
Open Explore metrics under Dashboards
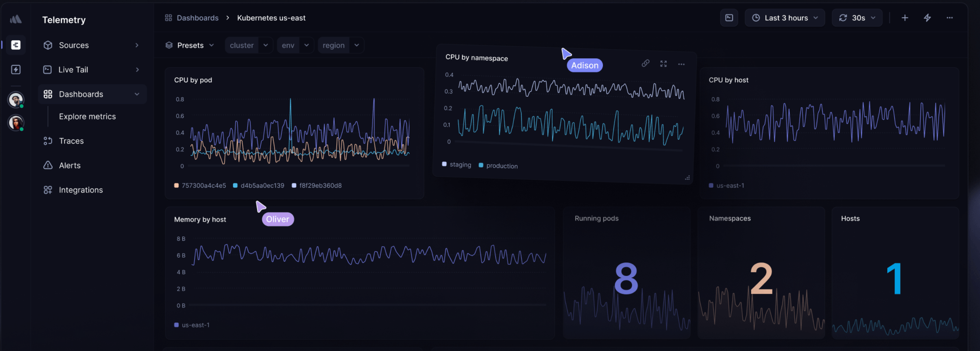pos(87,116)
